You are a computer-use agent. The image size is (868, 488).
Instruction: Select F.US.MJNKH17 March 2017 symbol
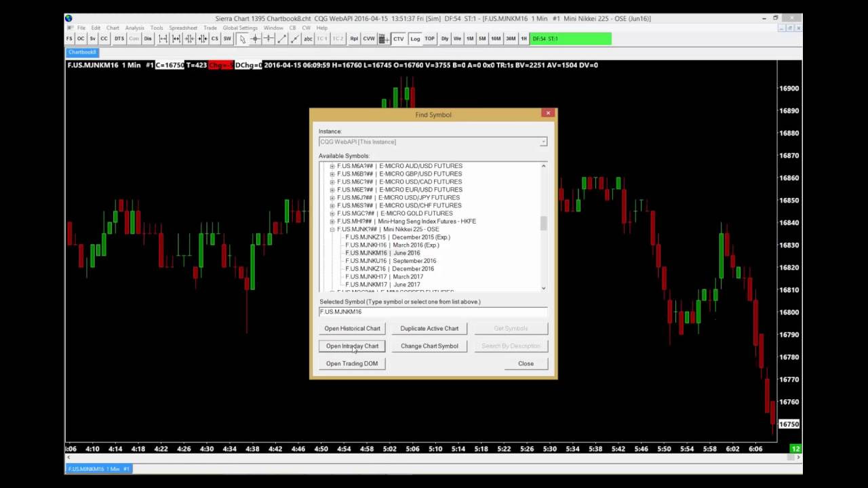tap(384, 277)
